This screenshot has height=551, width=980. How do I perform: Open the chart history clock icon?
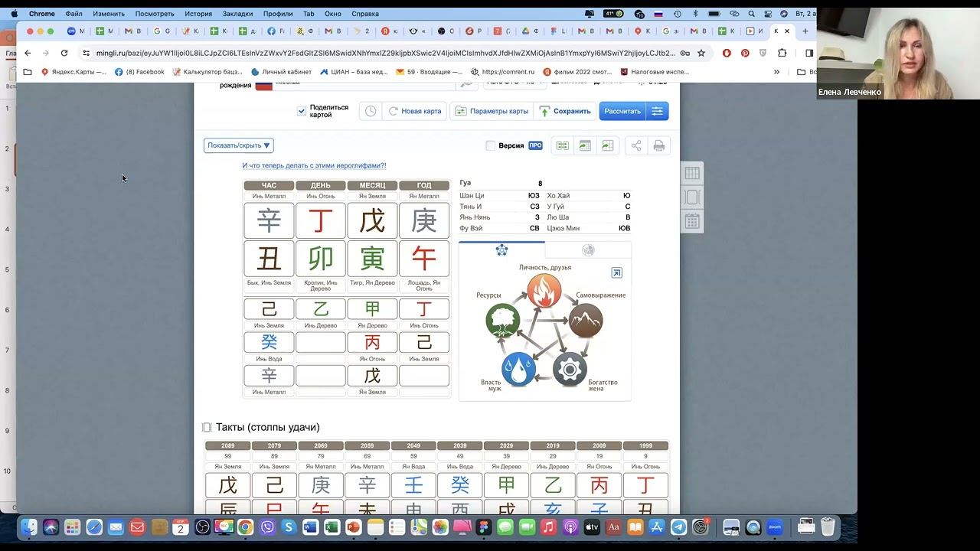371,111
